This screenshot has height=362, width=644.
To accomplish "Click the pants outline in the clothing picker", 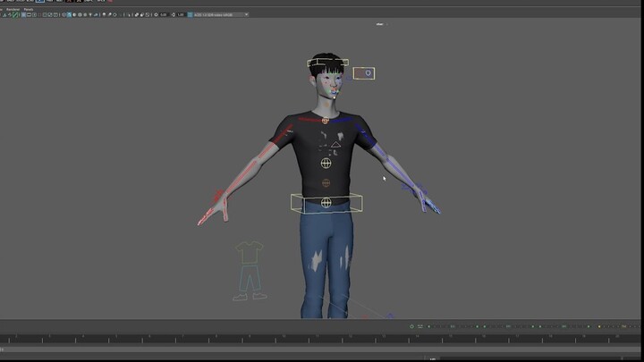I will tap(250, 278).
